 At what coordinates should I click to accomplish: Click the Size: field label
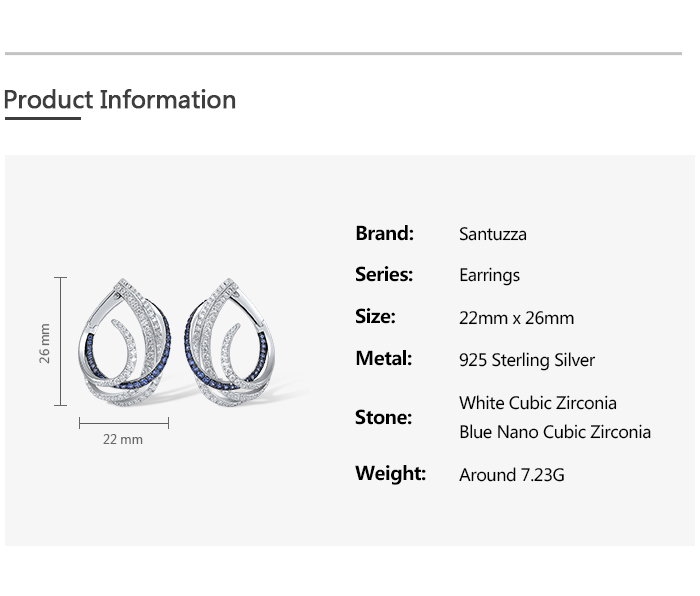pos(375,317)
